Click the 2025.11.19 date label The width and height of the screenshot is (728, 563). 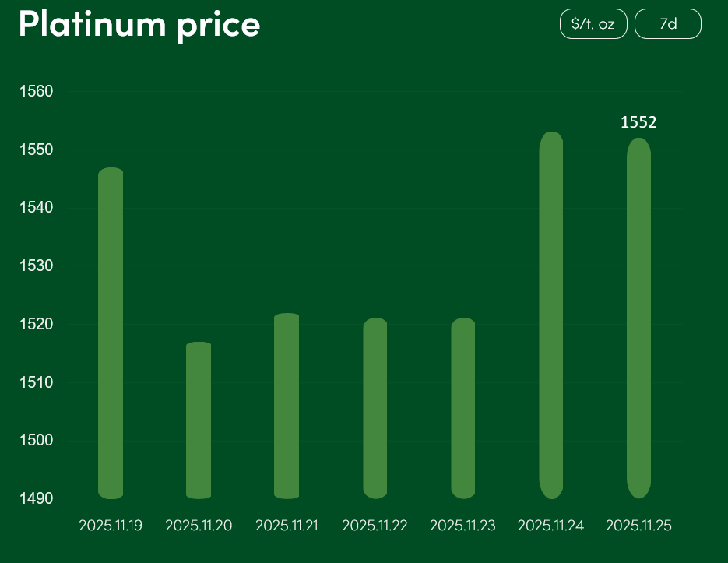tap(111, 526)
